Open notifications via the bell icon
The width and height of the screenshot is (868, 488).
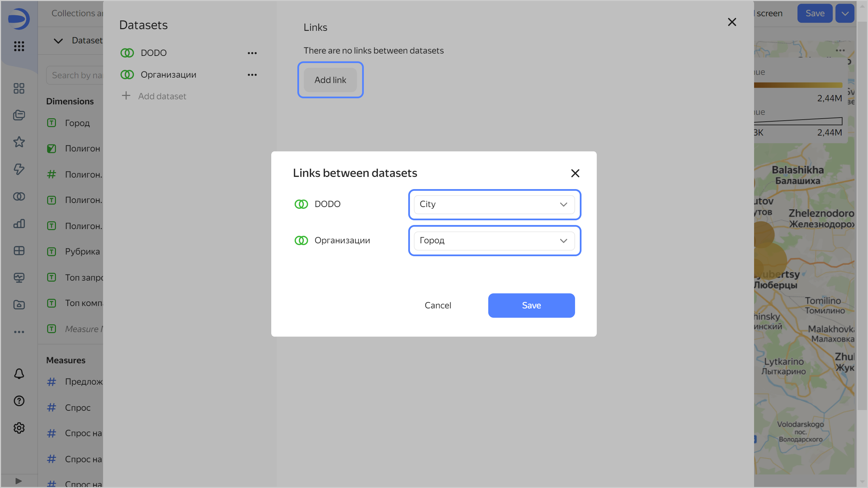click(19, 374)
